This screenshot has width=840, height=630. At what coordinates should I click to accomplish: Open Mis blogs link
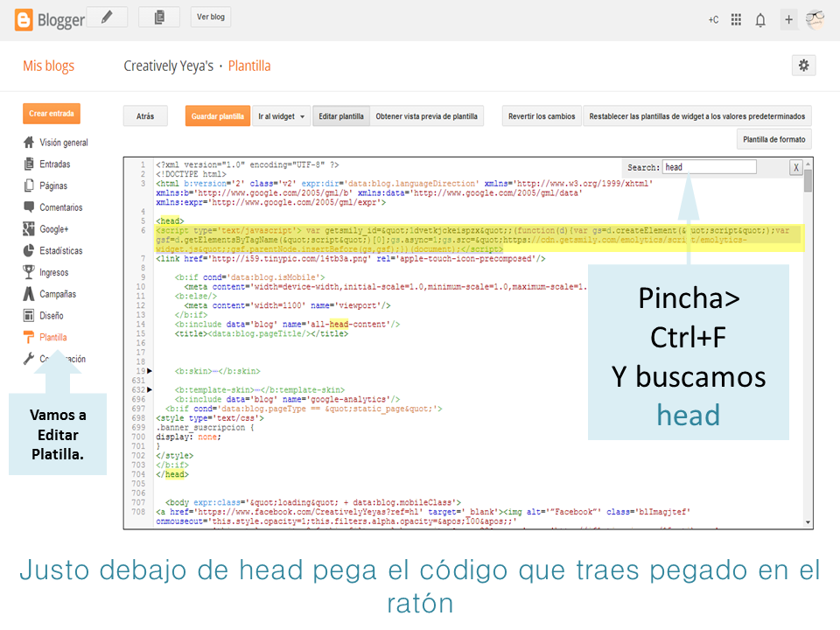tap(49, 66)
